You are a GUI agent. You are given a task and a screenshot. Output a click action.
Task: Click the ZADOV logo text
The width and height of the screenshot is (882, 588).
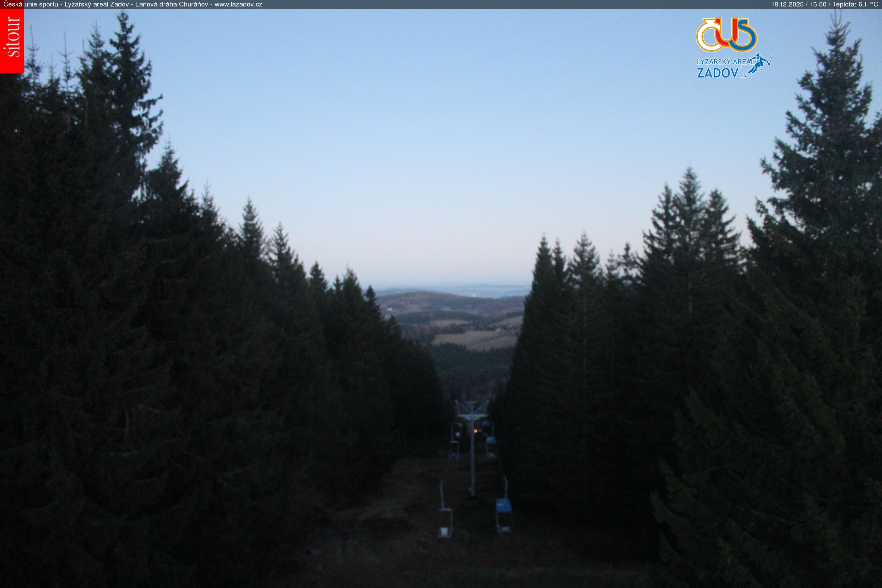pos(717,73)
